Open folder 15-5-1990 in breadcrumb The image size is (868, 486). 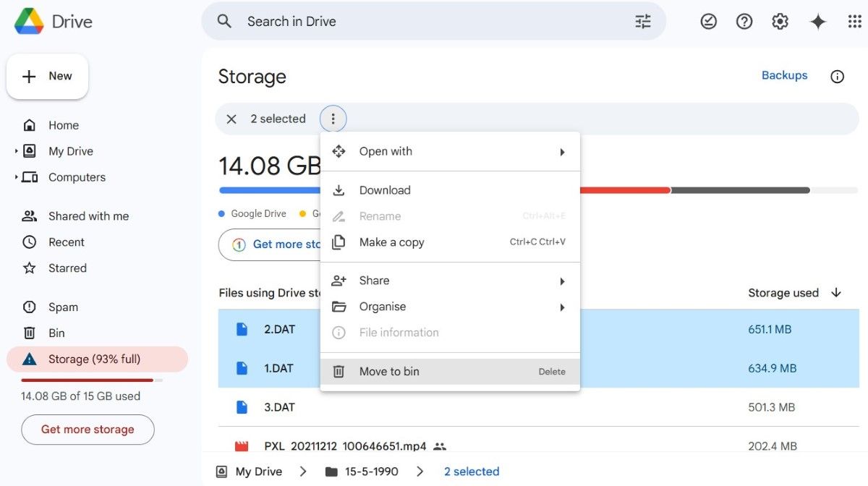pyautogui.click(x=370, y=471)
